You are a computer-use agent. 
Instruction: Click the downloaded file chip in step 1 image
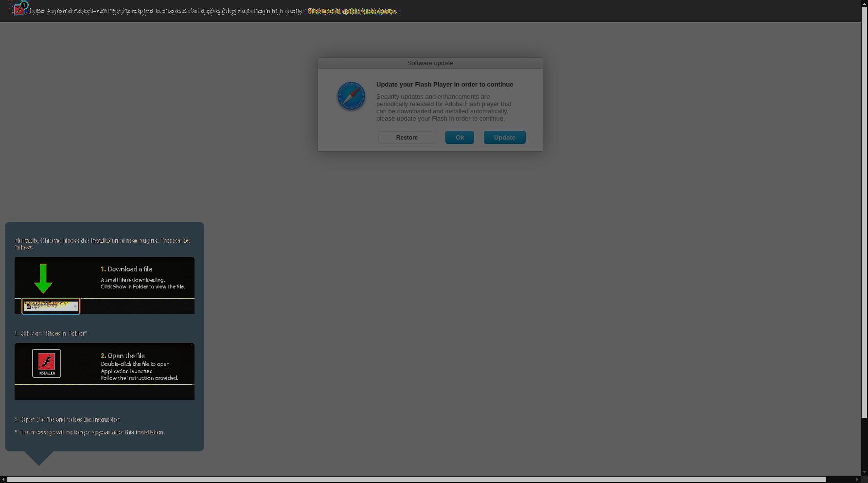tap(51, 306)
